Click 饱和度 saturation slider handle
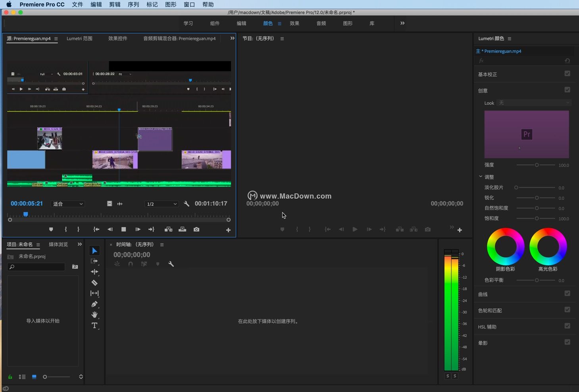The width and height of the screenshot is (579, 392). click(537, 218)
